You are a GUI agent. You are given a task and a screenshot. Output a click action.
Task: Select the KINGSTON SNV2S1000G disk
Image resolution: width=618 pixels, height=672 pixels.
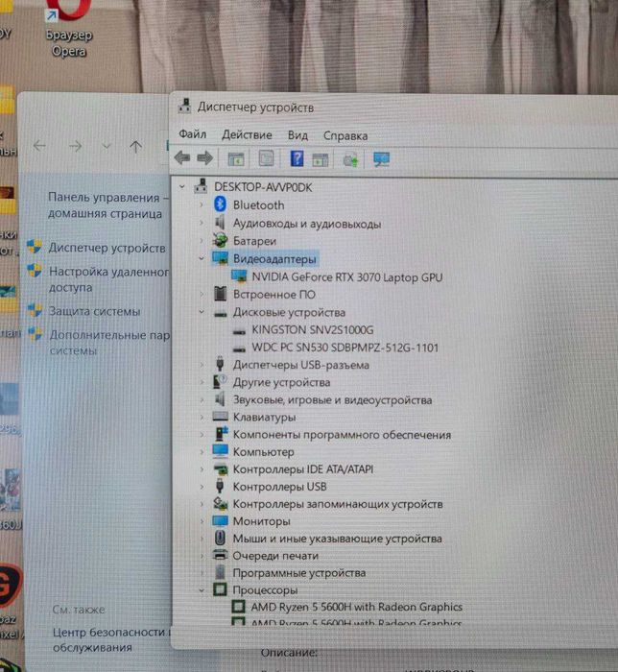pyautogui.click(x=313, y=330)
